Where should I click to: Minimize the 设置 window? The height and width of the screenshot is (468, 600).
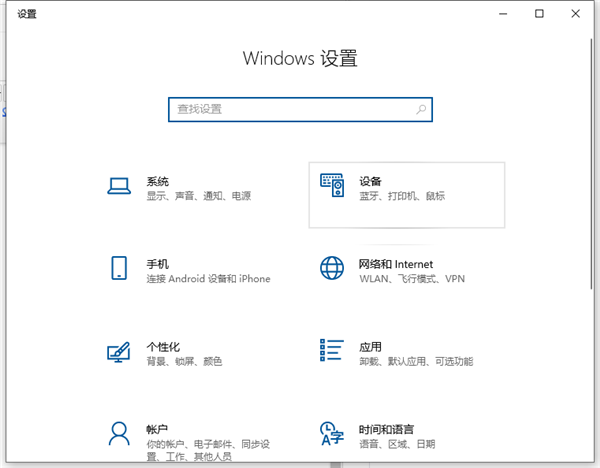(503, 14)
